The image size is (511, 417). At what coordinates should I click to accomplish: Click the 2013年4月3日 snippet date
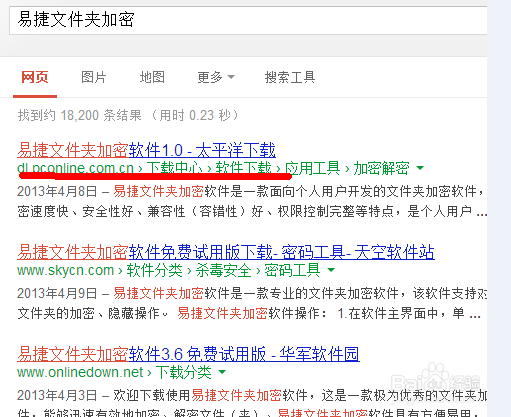pyautogui.click(x=57, y=395)
